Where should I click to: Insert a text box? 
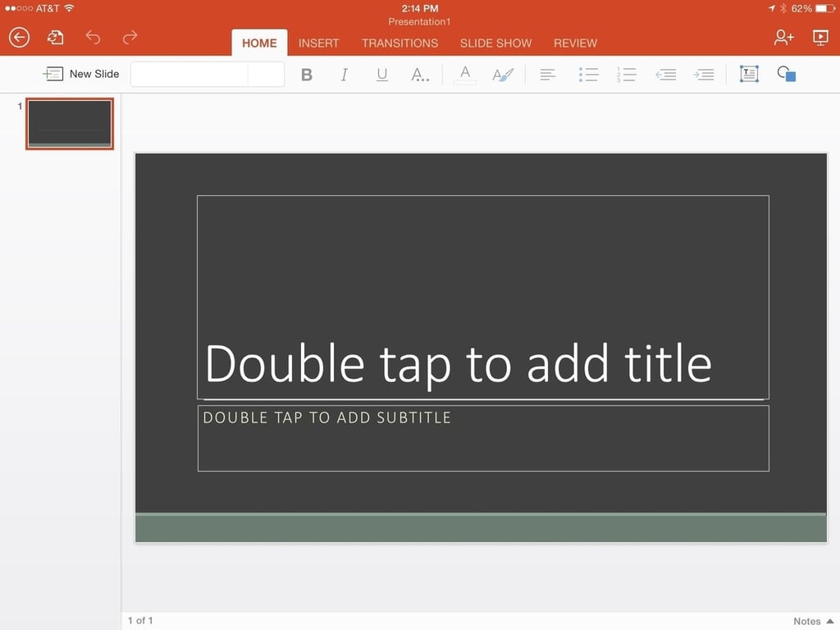[x=749, y=74]
